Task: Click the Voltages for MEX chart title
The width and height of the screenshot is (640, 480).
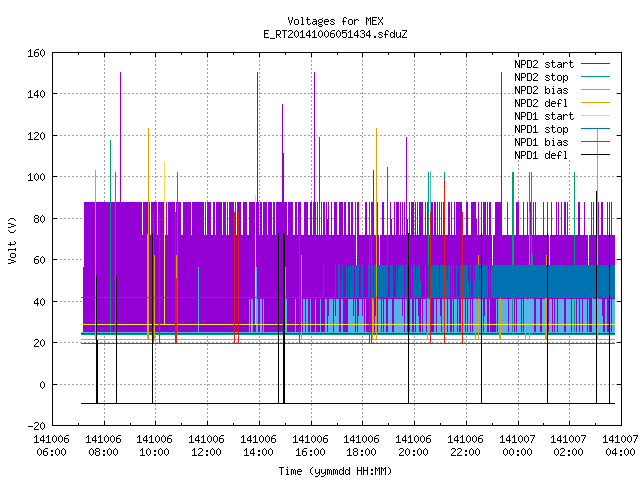Action: (335, 21)
